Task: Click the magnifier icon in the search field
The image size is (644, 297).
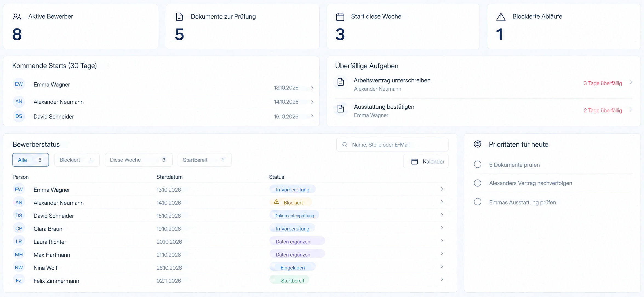Action: (x=345, y=145)
